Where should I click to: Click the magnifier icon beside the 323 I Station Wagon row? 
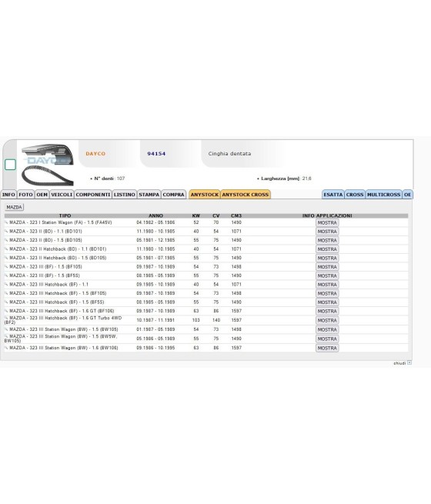(6, 222)
